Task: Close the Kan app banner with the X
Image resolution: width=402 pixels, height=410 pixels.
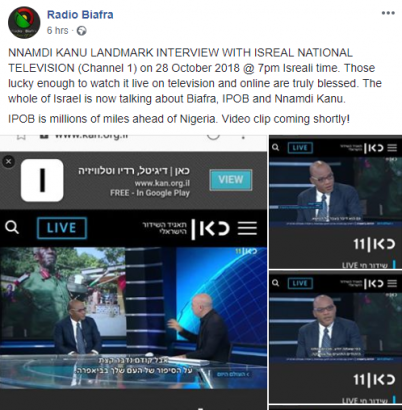Action: (x=9, y=162)
